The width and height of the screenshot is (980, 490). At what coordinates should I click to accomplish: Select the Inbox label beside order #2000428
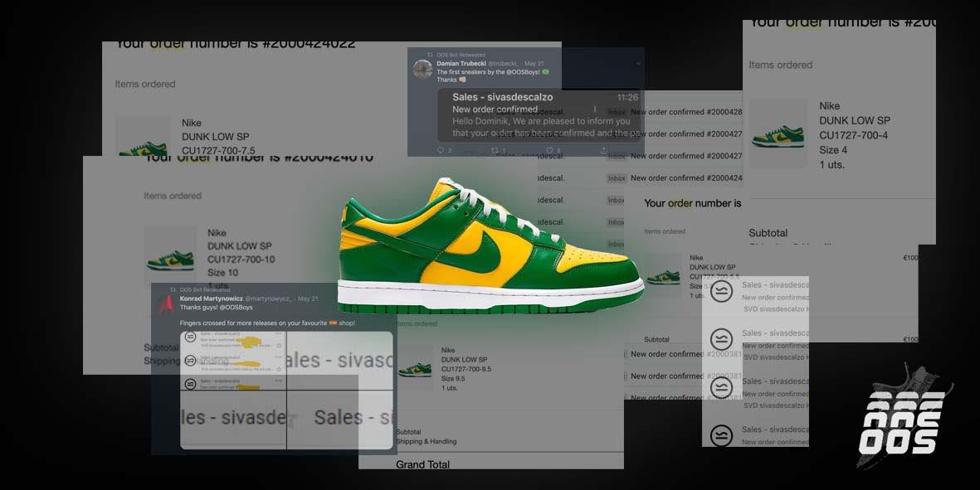(x=617, y=111)
